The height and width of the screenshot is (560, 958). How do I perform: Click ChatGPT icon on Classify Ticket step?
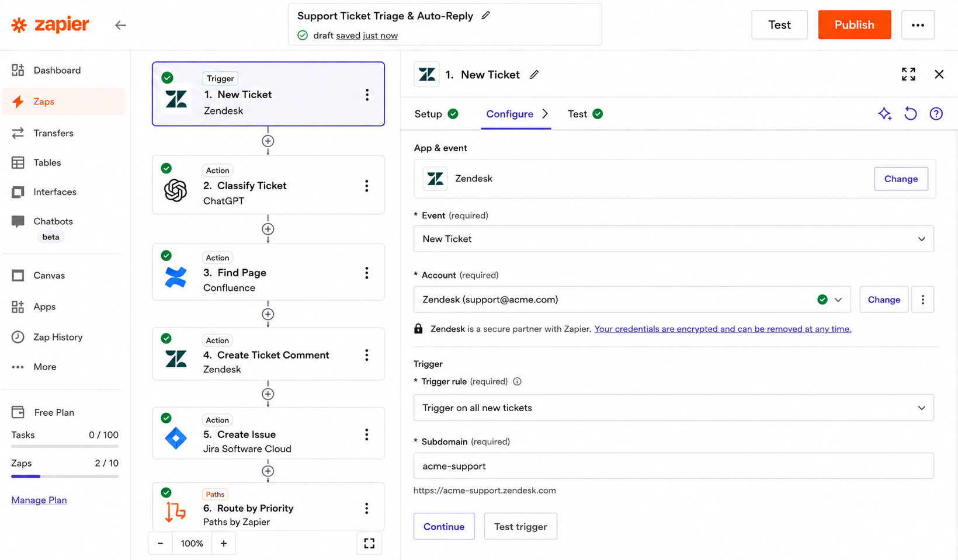coord(175,190)
